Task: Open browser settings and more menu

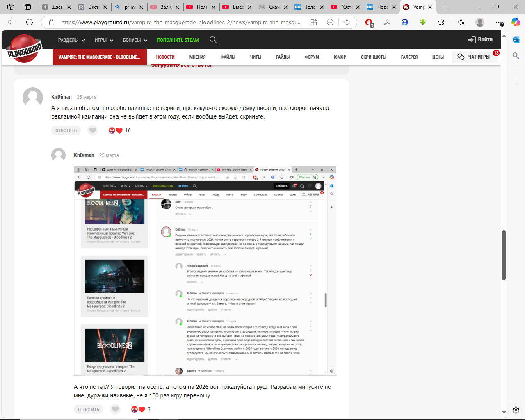Action: tap(499, 22)
